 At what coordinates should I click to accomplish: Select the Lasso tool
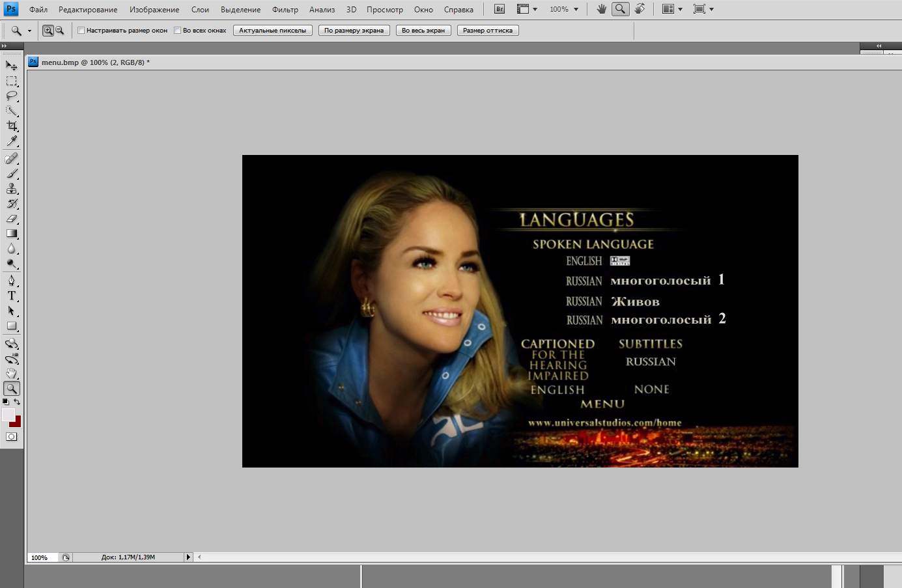pos(12,96)
